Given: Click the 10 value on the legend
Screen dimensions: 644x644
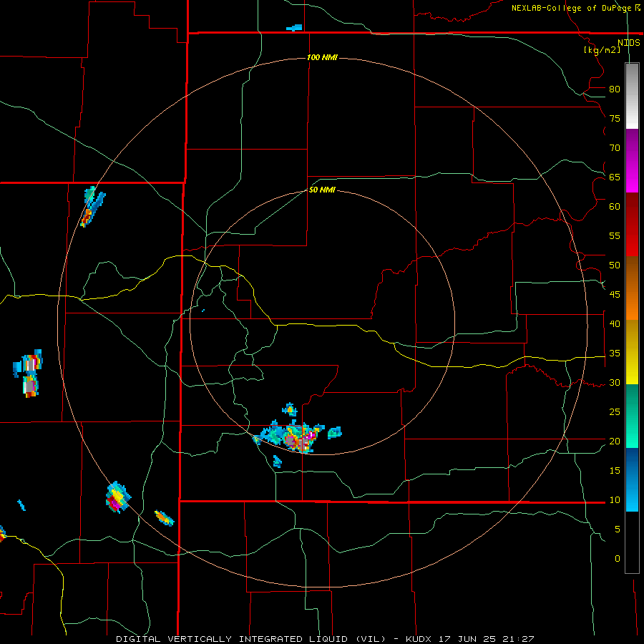Looking at the screenshot, I should 615,500.
